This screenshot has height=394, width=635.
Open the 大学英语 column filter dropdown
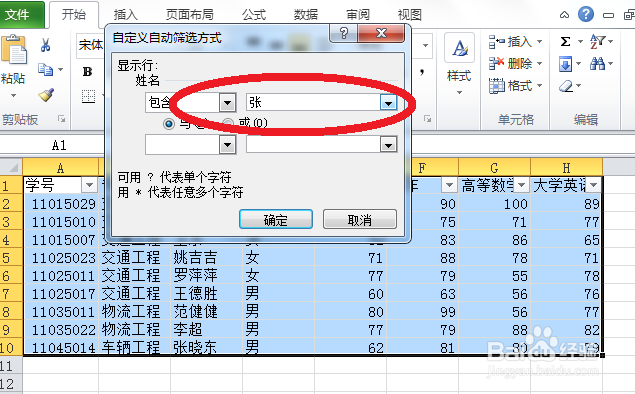(x=594, y=185)
